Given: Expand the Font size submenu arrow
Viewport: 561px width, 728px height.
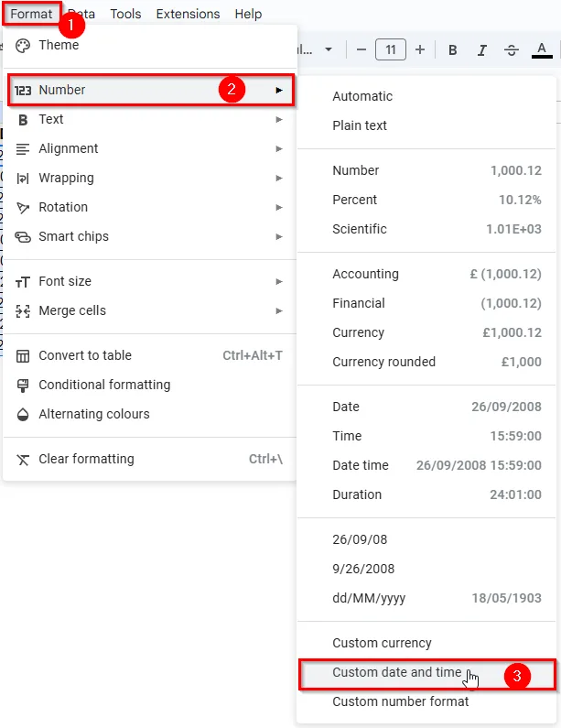Looking at the screenshot, I should pos(279,282).
